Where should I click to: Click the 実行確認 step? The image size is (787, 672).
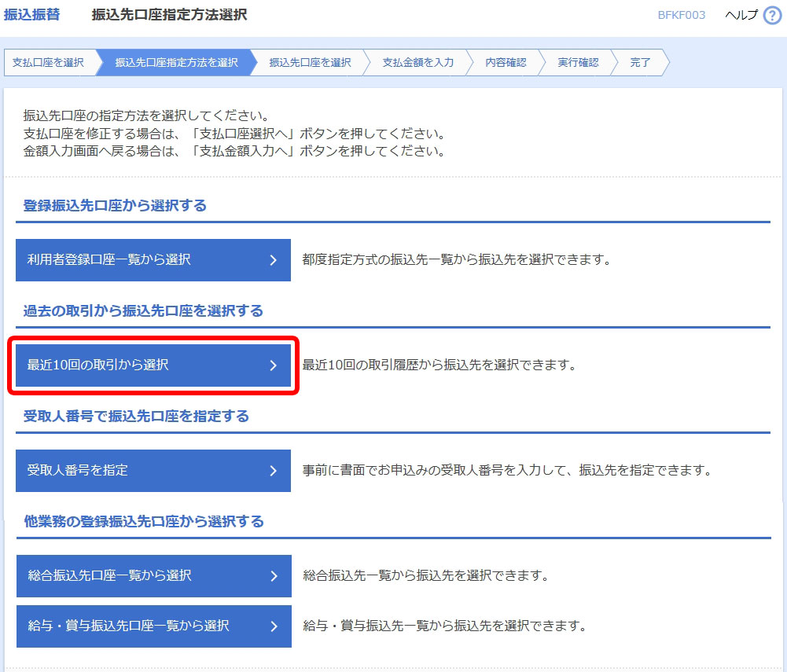[x=578, y=63]
